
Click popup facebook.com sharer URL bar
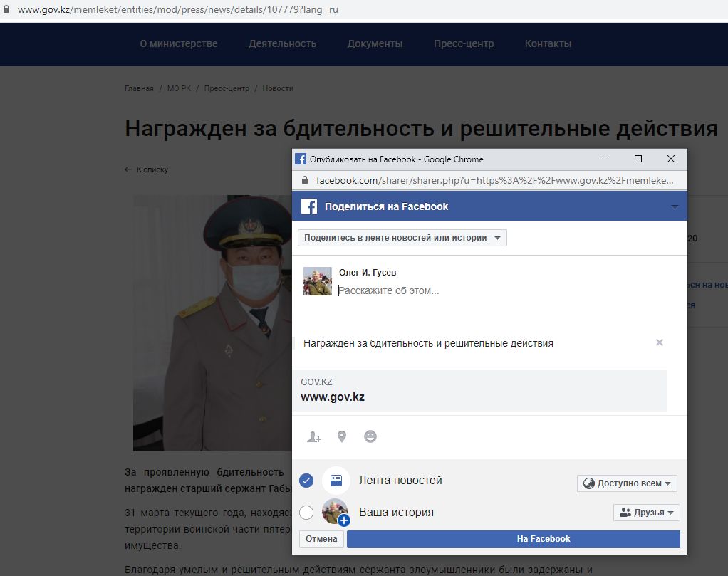click(494, 180)
